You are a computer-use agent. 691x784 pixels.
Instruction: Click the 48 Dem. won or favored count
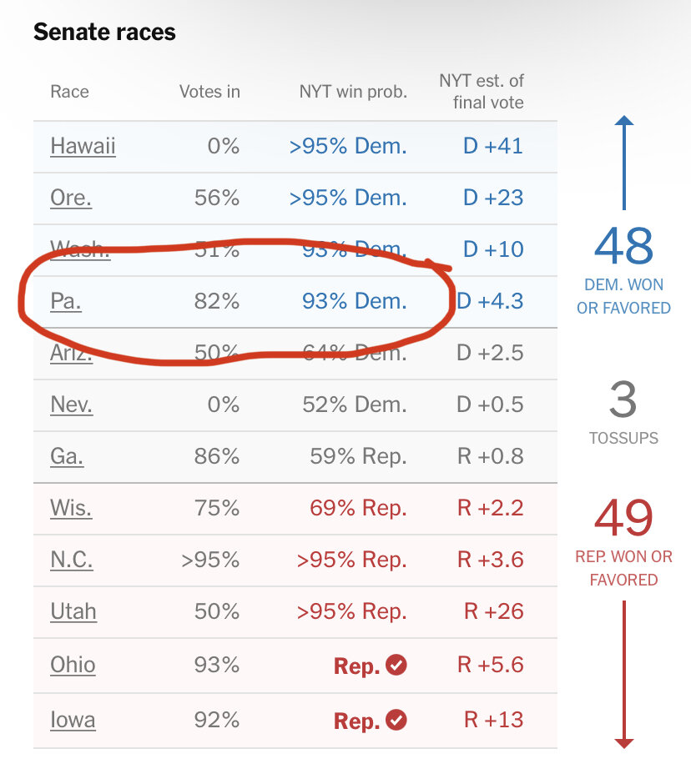623,247
